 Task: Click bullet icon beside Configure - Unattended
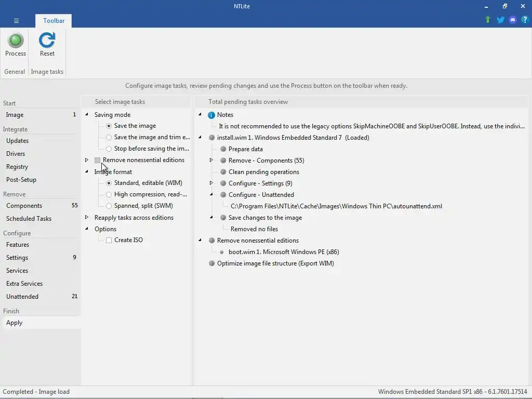click(x=223, y=195)
